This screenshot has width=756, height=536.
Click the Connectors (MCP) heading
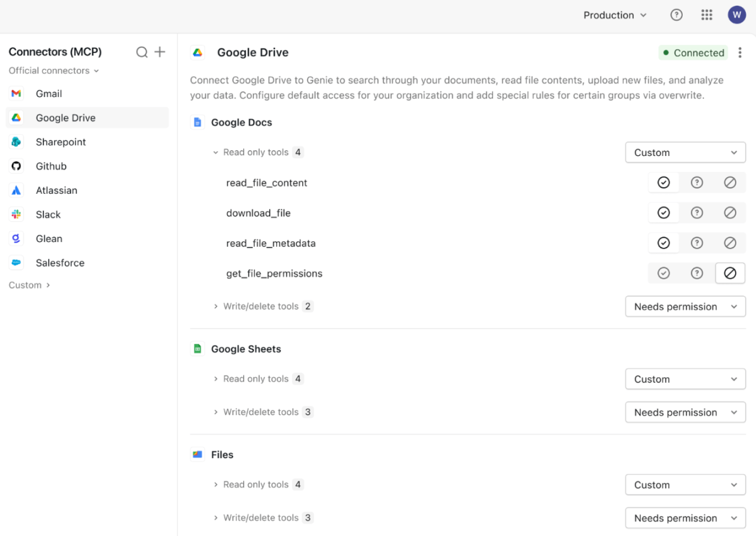point(55,51)
